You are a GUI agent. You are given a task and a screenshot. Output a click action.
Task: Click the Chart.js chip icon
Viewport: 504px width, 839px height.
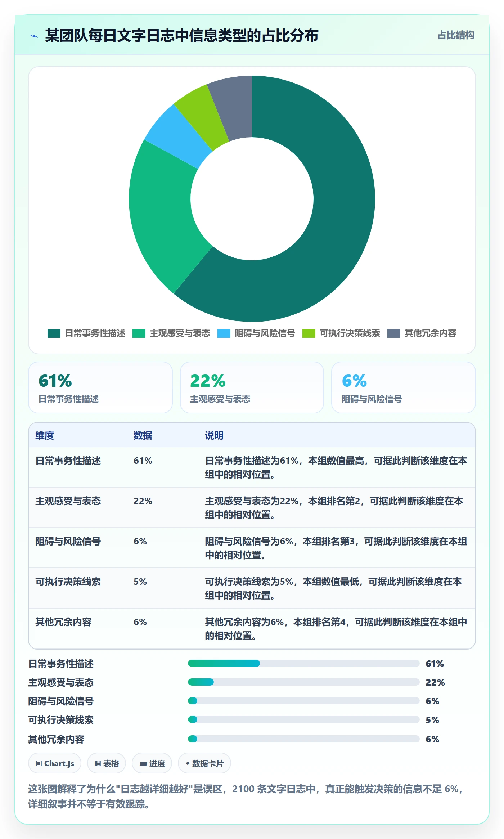[x=39, y=764]
